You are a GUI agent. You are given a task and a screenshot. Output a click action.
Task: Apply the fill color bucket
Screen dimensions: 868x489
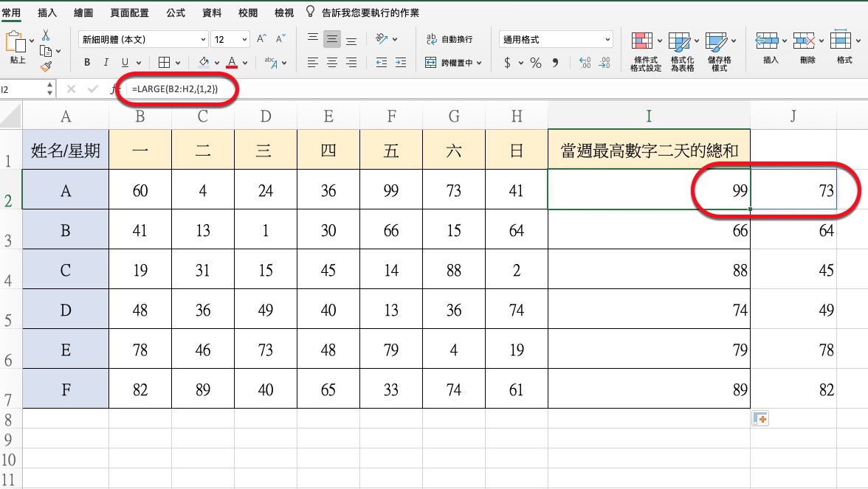tap(204, 62)
